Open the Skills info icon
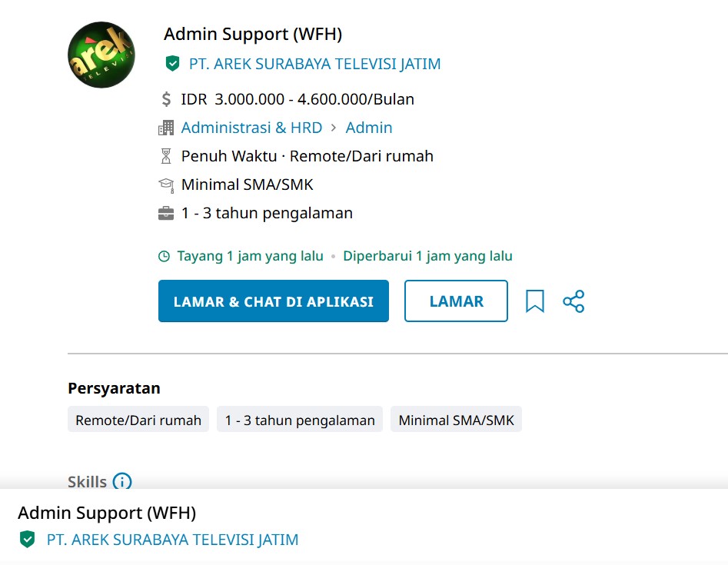Viewport: 728px width, 565px height. [122, 481]
